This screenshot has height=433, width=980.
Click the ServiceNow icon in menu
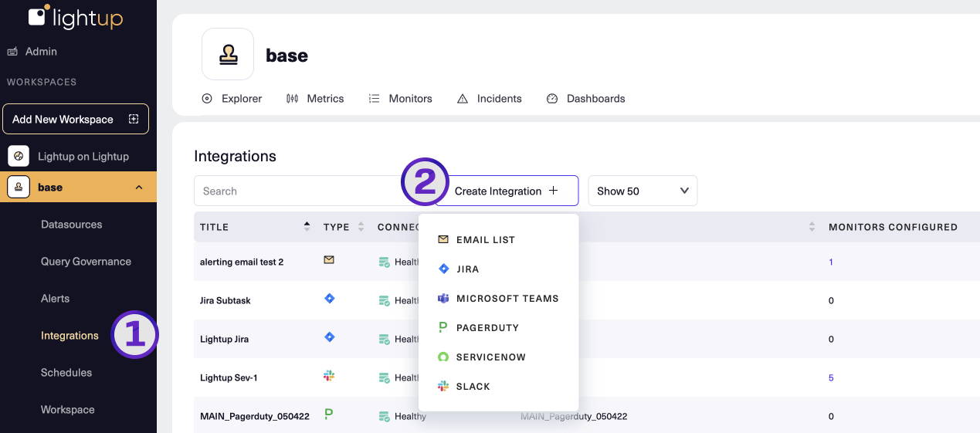(x=443, y=357)
